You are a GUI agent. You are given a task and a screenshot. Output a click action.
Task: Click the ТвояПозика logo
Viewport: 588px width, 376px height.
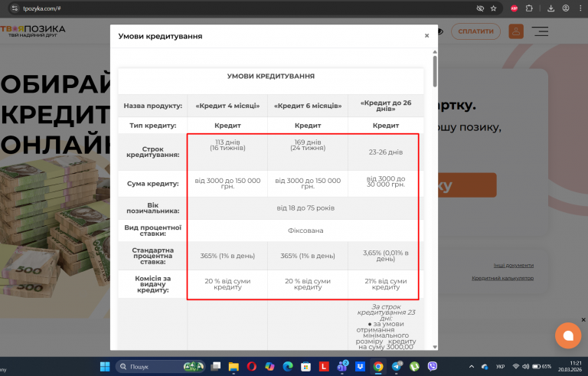(x=33, y=31)
